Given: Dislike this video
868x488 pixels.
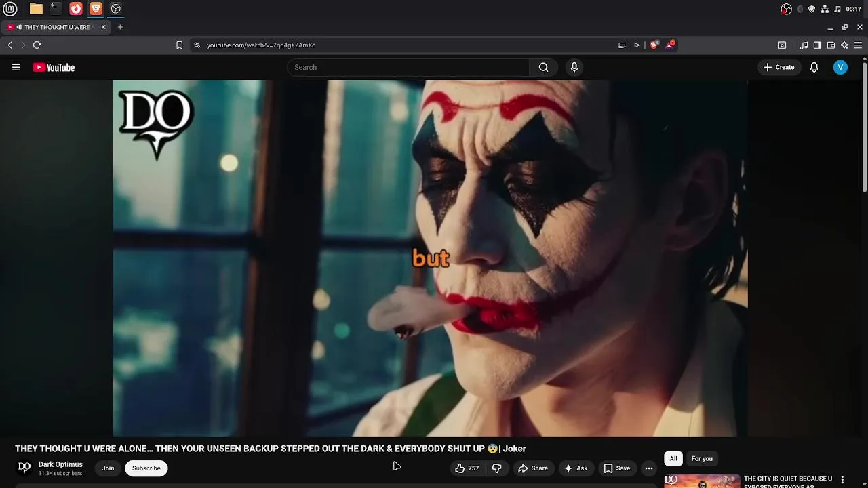Looking at the screenshot, I should point(497,468).
